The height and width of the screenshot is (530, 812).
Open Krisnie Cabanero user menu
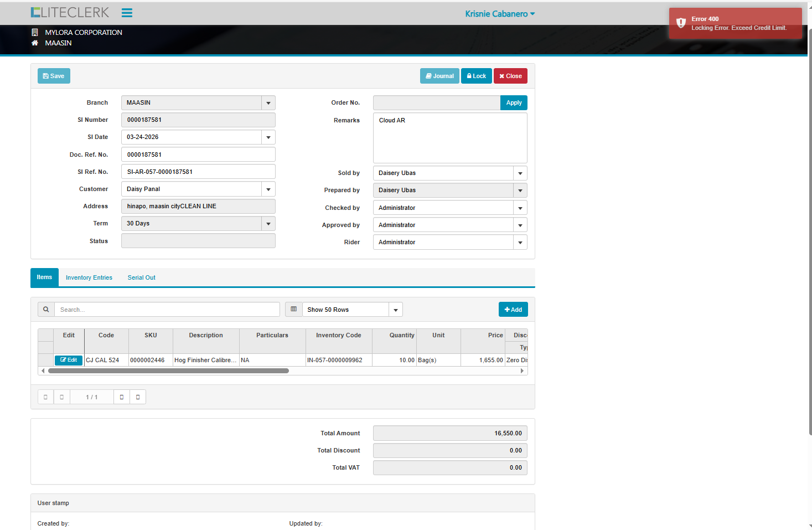(499, 14)
